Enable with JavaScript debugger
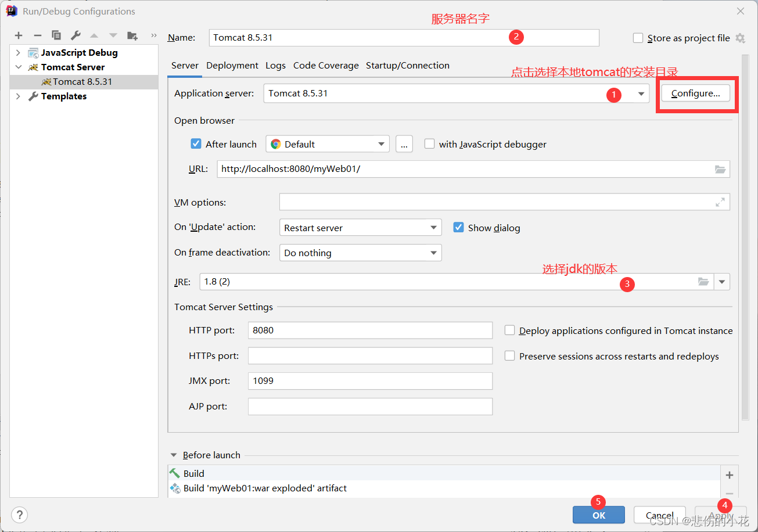The height and width of the screenshot is (532, 758). pyautogui.click(x=429, y=143)
